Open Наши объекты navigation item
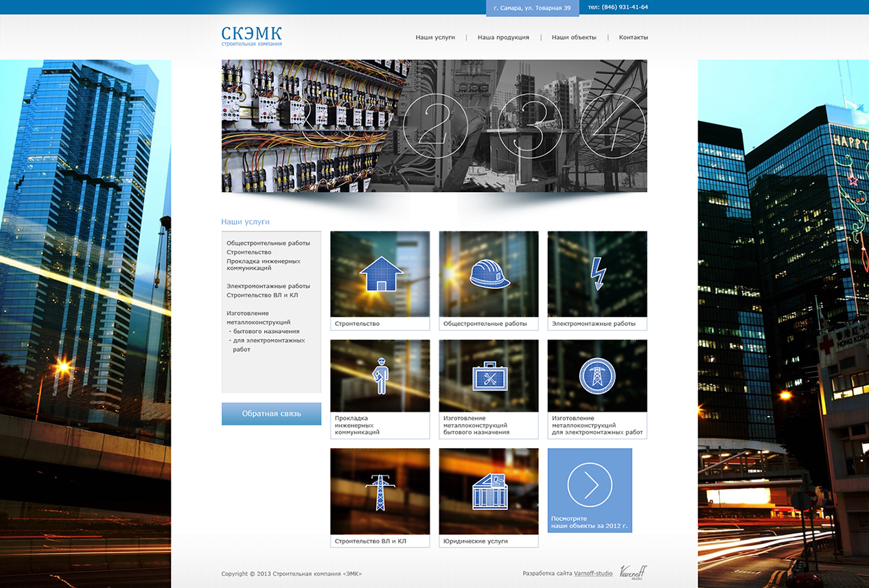Image resolution: width=869 pixels, height=588 pixels. pyautogui.click(x=574, y=38)
